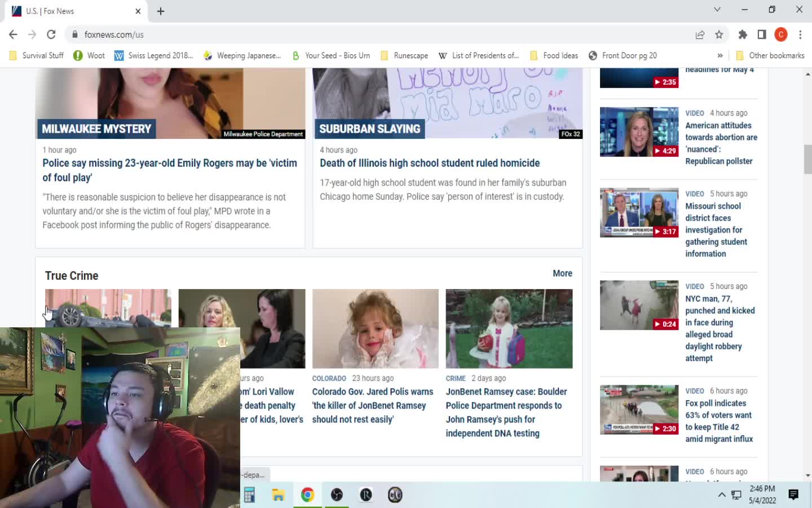812x508 pixels.
Task: Open Swiss Legend 2018 bookmark
Action: [x=153, y=55]
